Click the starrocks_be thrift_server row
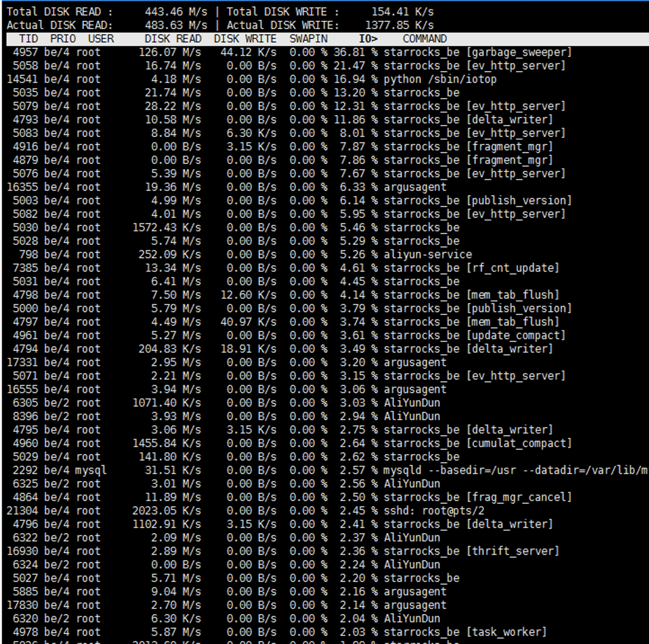The height and width of the screenshot is (644, 649). 471,551
